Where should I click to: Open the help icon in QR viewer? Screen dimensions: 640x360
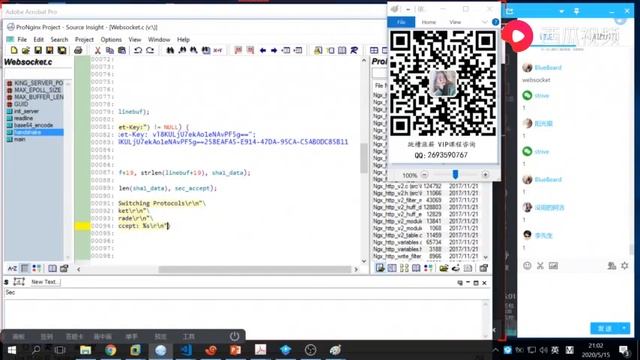(x=495, y=22)
